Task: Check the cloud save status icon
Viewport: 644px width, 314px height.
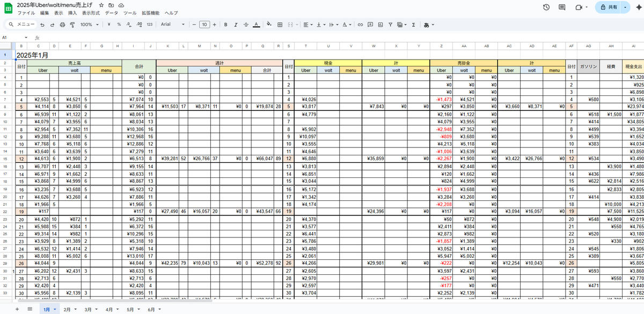Action: pos(121,5)
